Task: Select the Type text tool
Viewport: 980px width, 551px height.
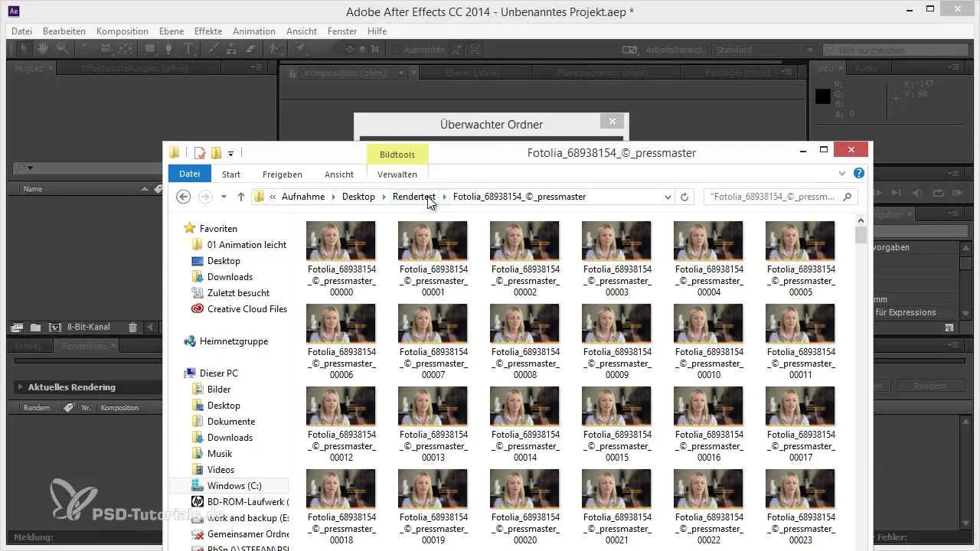Action: tap(189, 49)
